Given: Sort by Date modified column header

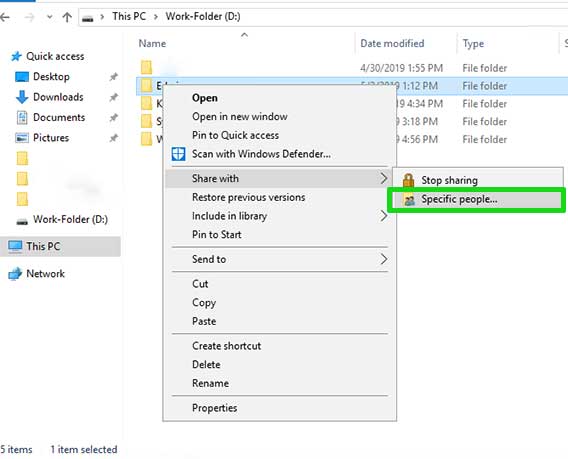Looking at the screenshot, I should tap(392, 43).
